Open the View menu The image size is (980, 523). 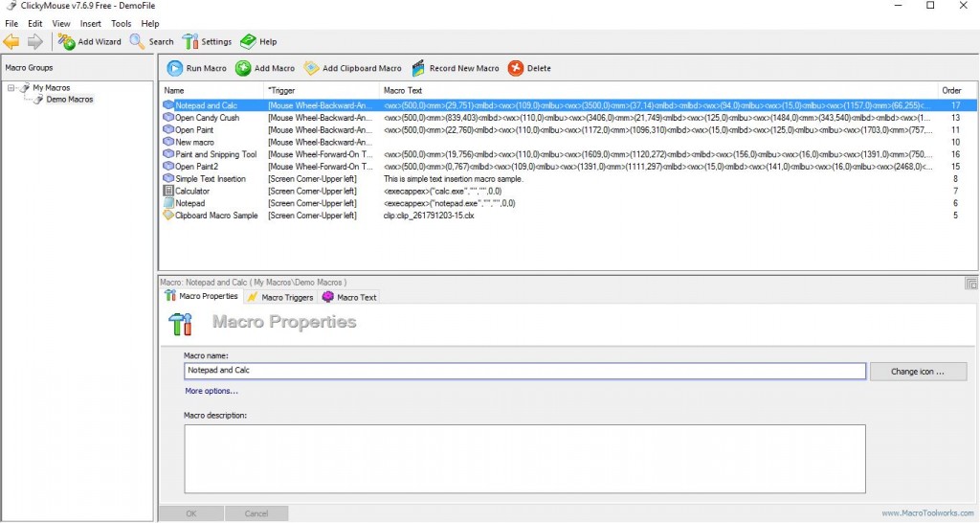[61, 24]
